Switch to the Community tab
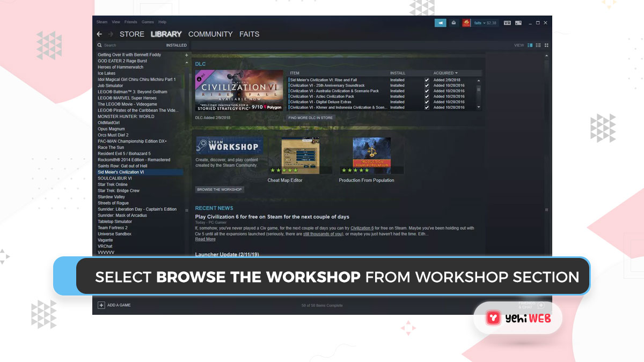 pos(210,34)
